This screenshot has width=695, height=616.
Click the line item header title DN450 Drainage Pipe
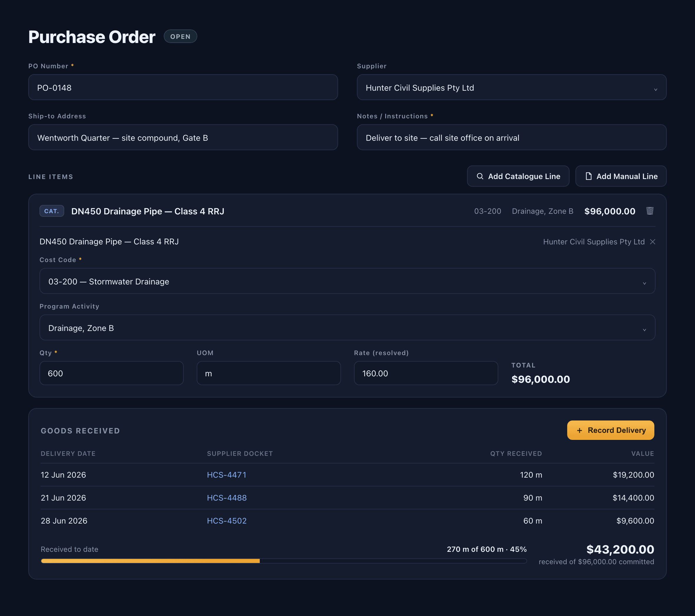(148, 211)
